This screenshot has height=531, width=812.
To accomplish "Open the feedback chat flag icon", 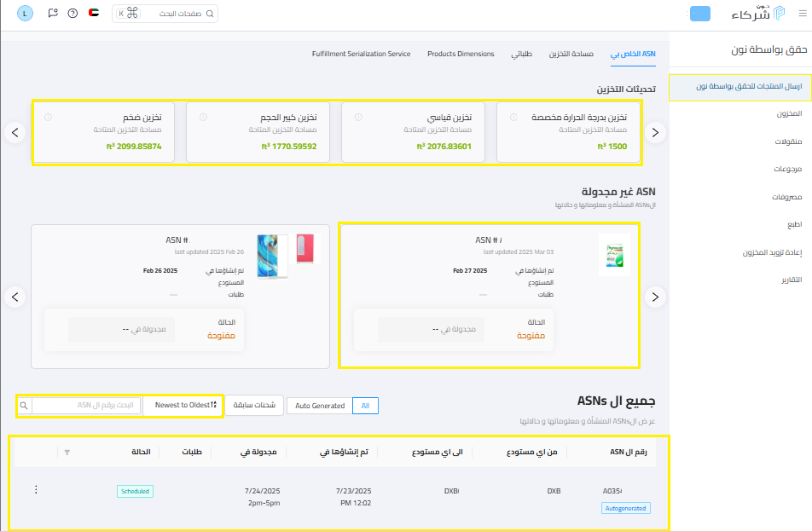I will click(x=53, y=13).
